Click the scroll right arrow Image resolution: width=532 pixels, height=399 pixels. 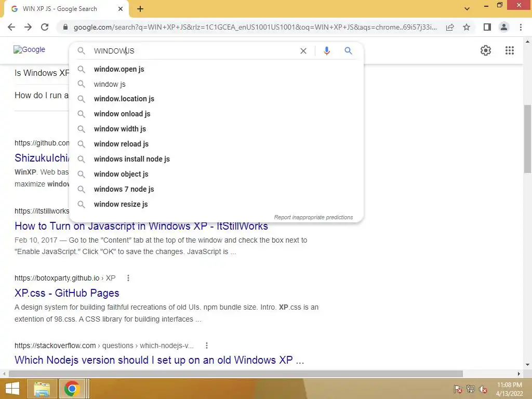pyautogui.click(x=518, y=374)
